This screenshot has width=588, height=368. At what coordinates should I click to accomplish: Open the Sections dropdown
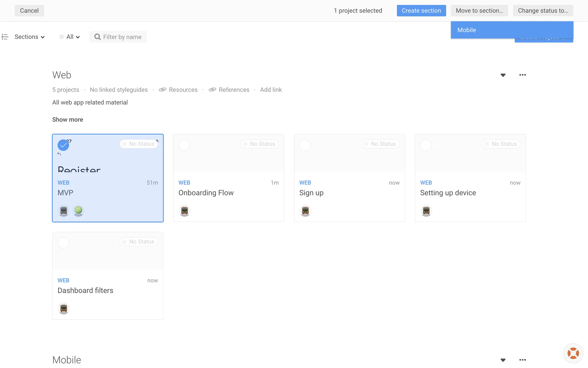pos(30,37)
